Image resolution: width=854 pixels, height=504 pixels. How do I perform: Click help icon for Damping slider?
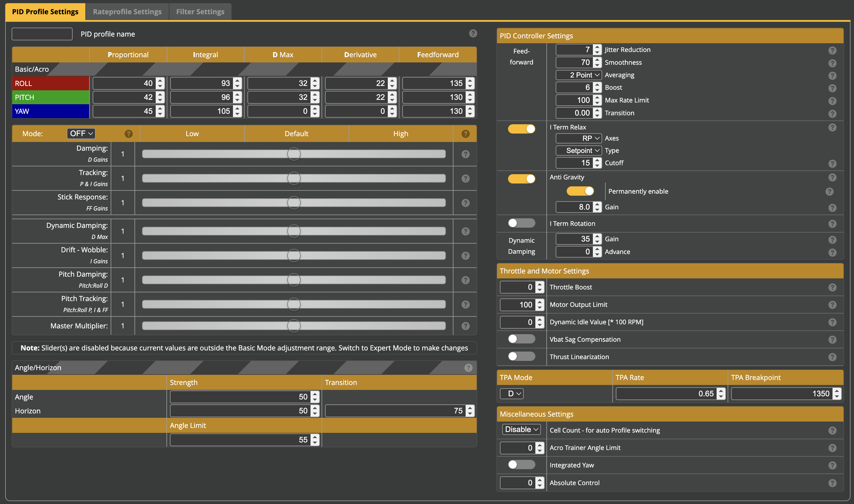(x=465, y=154)
